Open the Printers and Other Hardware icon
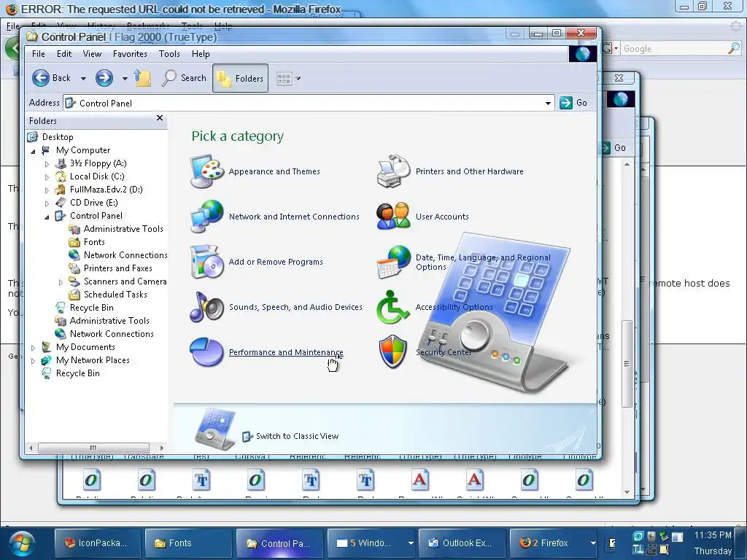Viewport: 747px width, 560px height. point(393,172)
